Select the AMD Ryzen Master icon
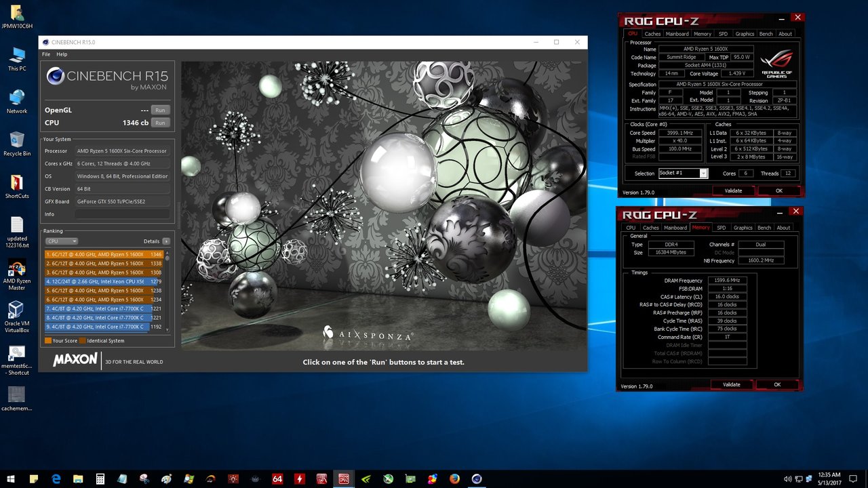868x488 pixels. [x=17, y=274]
